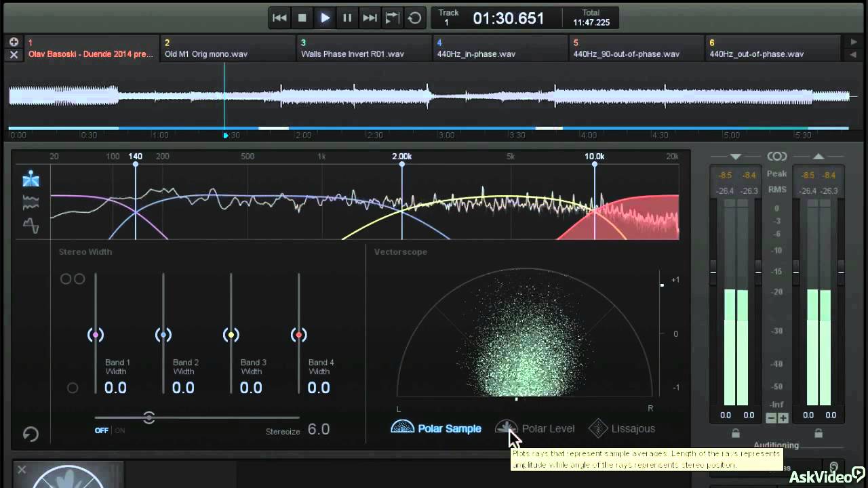
Task: Show the correlation trace view icon
Action: [31, 226]
